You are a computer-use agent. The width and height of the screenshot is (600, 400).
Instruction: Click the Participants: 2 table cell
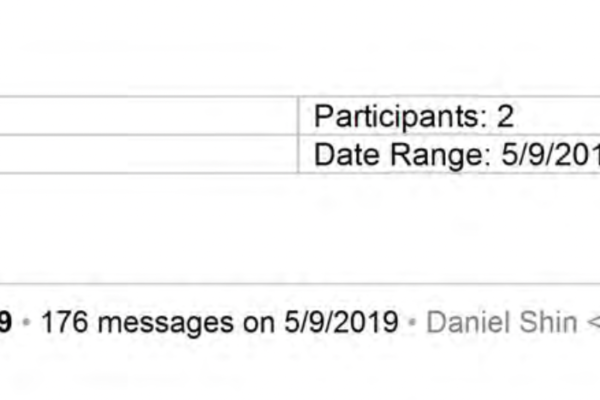pyautogui.click(x=448, y=116)
